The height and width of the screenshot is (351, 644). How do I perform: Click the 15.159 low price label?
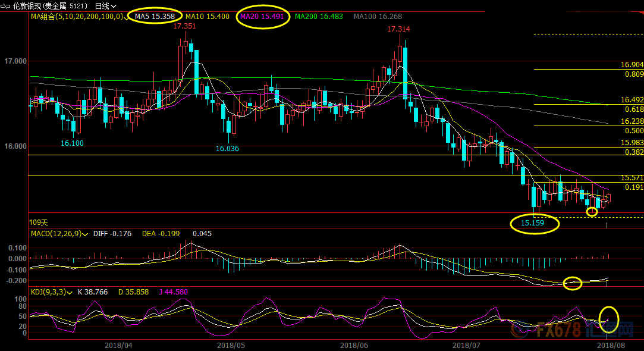coord(533,223)
